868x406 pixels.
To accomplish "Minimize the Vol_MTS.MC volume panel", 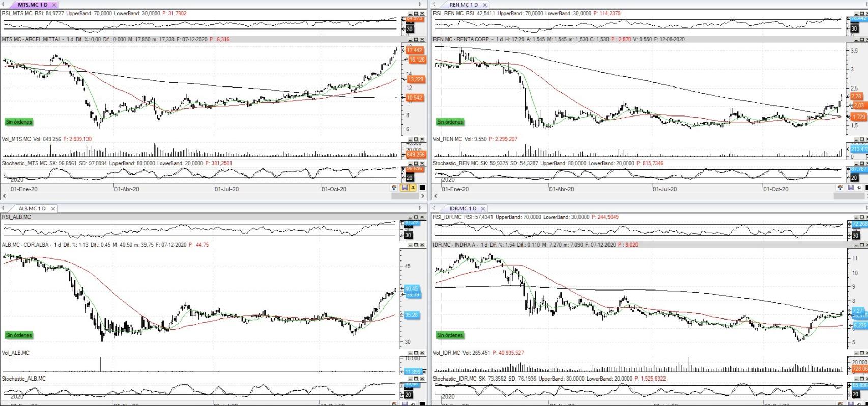I will 410,139.
